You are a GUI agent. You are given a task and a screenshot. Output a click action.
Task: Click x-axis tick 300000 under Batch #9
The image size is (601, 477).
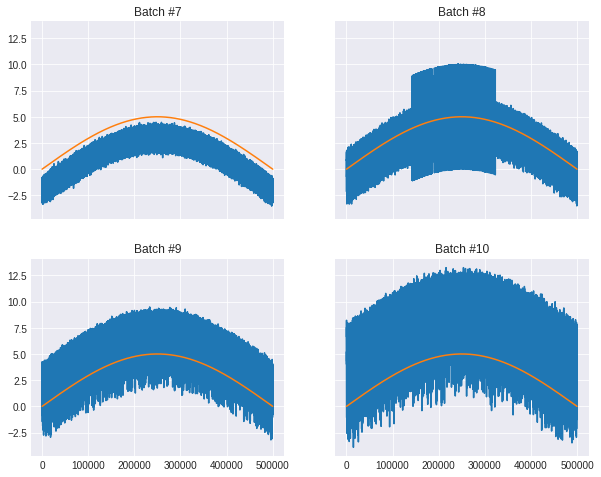point(181,466)
